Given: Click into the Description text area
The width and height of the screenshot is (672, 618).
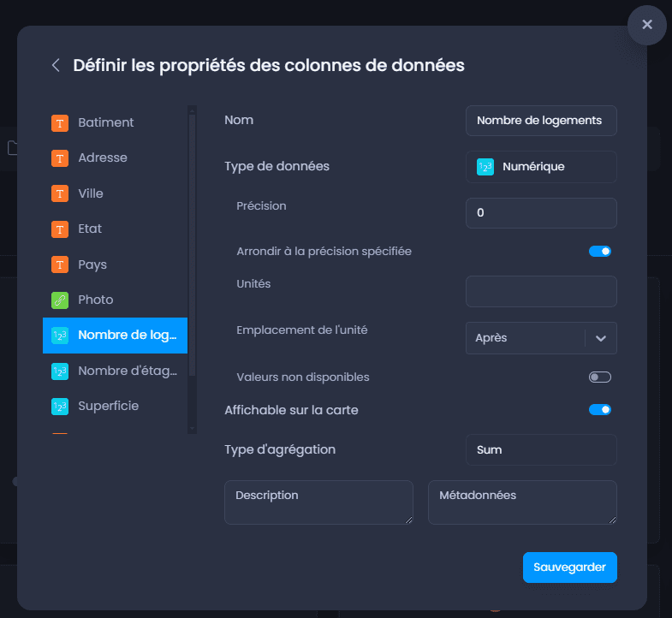Looking at the screenshot, I should point(318,502).
